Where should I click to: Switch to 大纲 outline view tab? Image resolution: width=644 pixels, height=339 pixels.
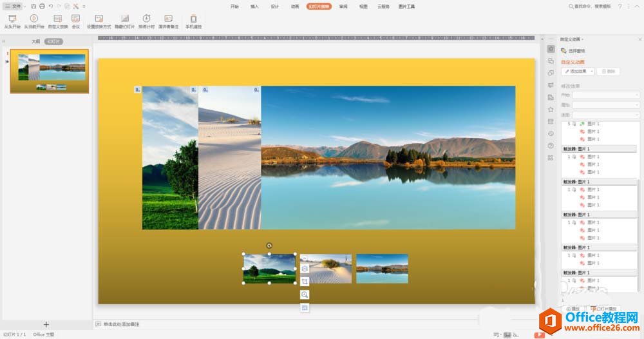pos(35,41)
